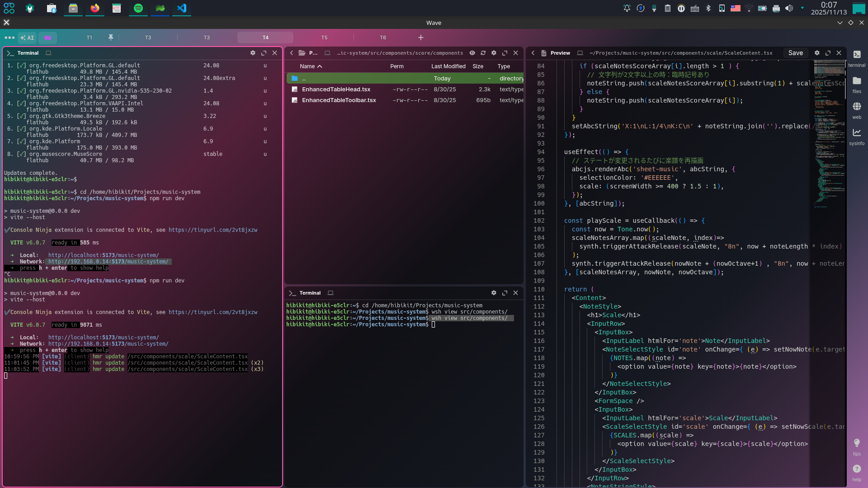Refresh the file directory listing
868x488 pixels.
click(x=483, y=53)
